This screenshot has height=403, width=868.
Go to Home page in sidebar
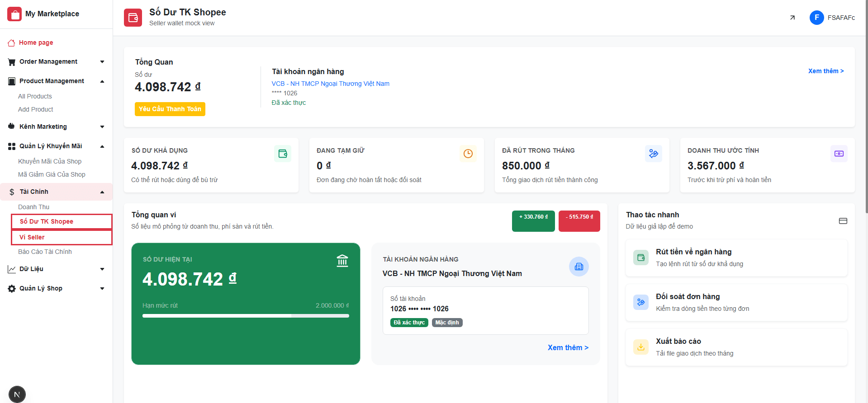pyautogui.click(x=36, y=43)
